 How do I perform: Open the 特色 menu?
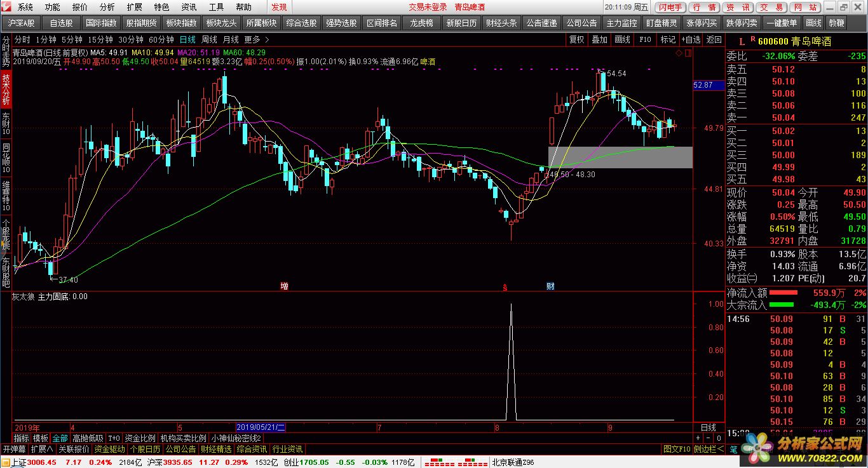tap(161, 7)
